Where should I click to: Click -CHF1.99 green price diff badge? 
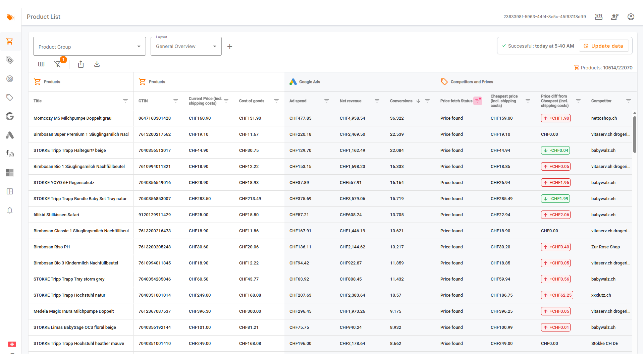click(x=555, y=199)
